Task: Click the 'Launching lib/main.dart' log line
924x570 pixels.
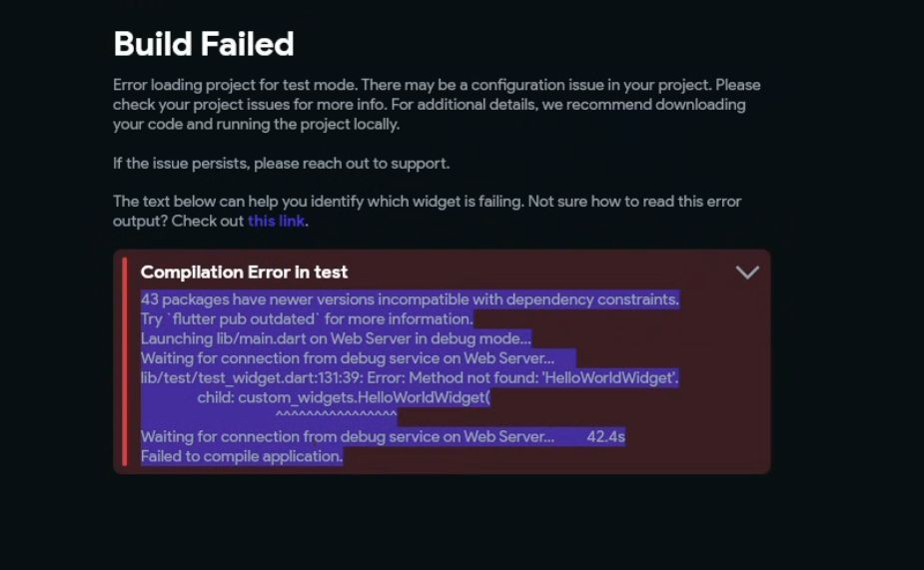Action: [x=336, y=338]
